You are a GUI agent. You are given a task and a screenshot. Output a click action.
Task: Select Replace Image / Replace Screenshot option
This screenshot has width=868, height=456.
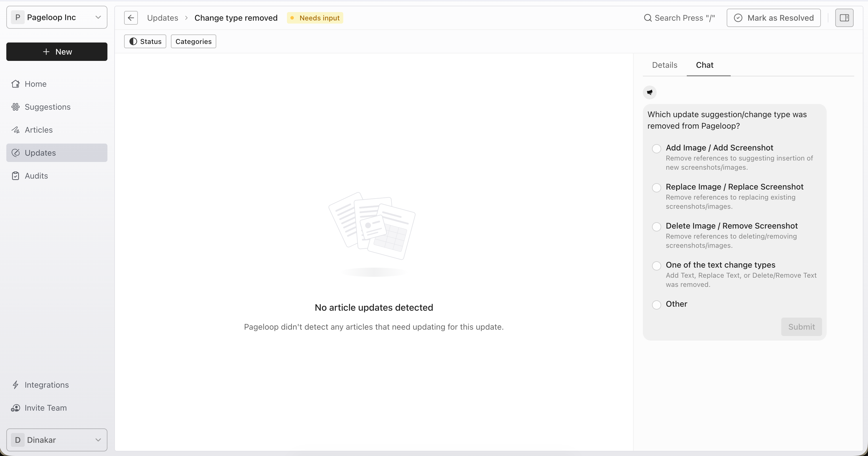point(656,188)
